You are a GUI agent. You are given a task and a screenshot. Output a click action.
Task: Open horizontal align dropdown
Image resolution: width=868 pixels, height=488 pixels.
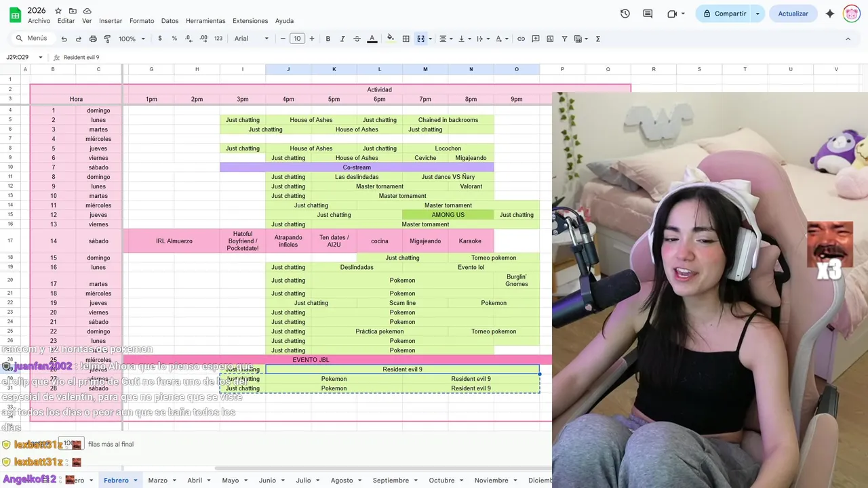pyautogui.click(x=446, y=39)
